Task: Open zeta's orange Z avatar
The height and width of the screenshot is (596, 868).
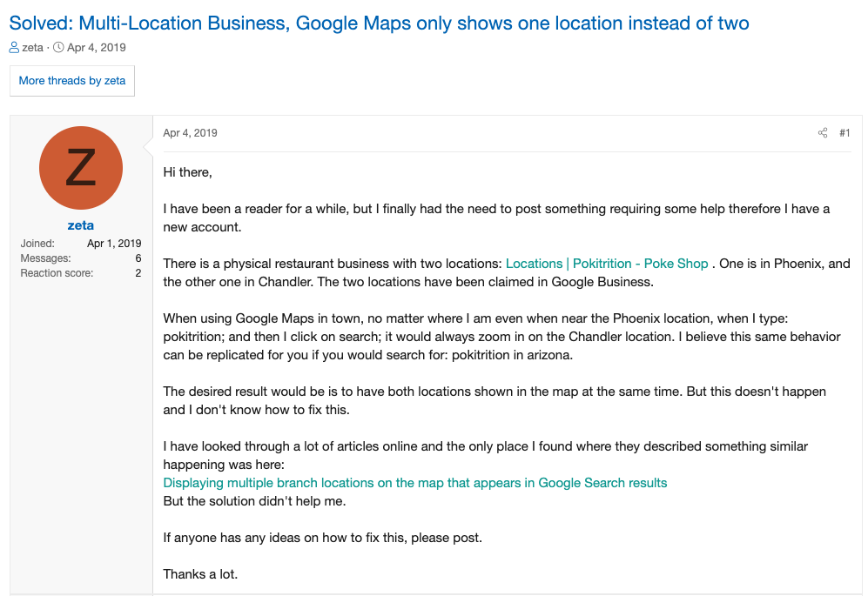Action: click(81, 168)
